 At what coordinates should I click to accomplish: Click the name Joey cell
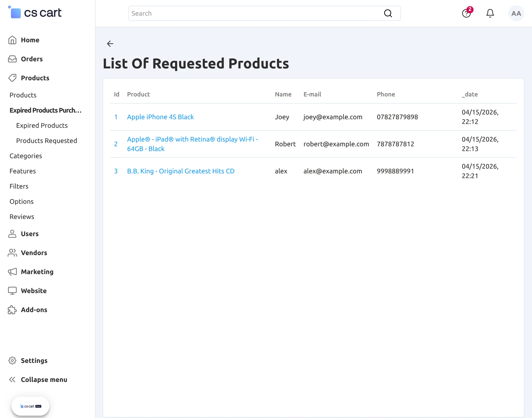point(282,117)
